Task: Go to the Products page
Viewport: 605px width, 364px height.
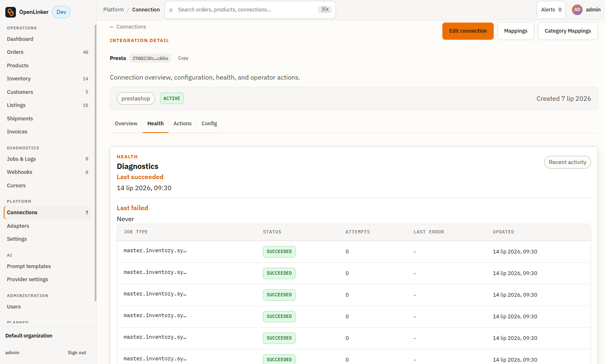Action: pos(47,66)
